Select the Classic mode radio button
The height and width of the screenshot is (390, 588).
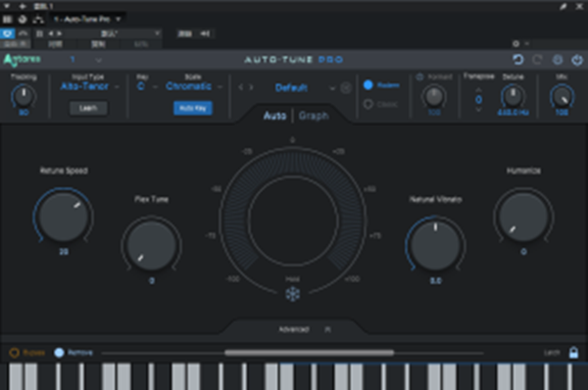click(x=368, y=104)
